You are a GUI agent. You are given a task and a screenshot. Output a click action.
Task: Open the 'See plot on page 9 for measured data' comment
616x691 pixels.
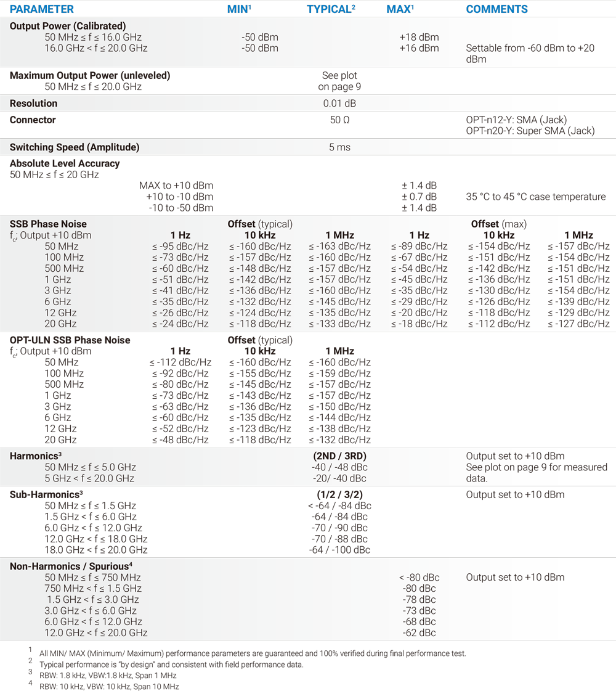[536, 473]
